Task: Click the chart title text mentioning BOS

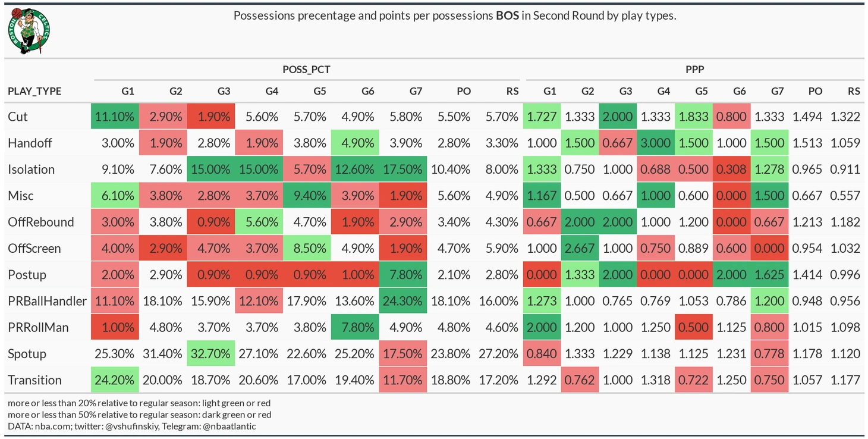Action: [455, 16]
